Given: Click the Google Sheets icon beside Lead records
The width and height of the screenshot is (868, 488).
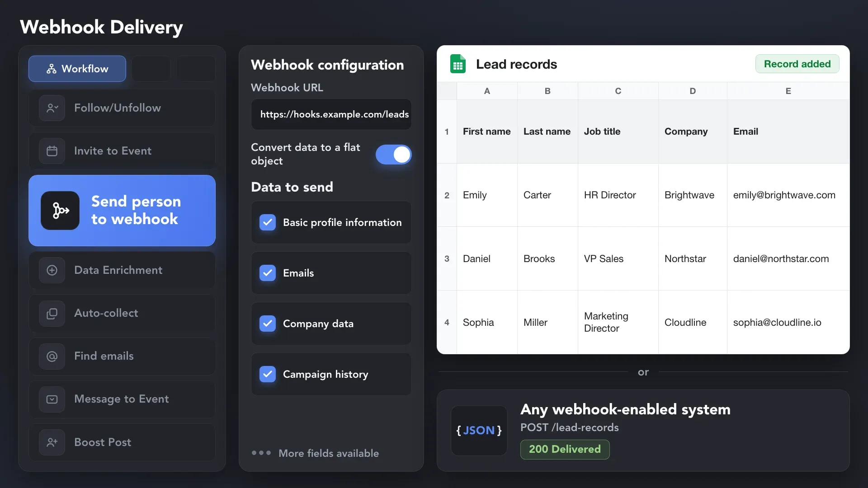Looking at the screenshot, I should 458,64.
